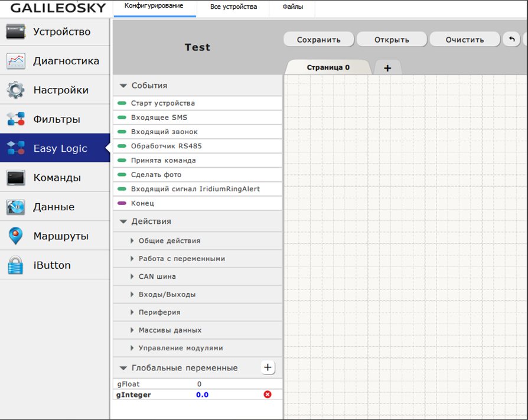
Task: Add a new global variable
Action: 268,368
